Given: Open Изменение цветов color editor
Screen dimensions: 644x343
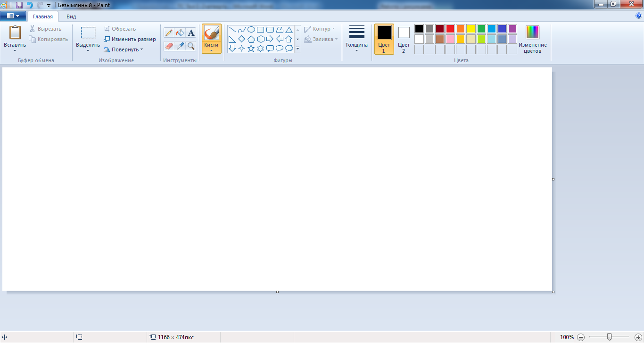Looking at the screenshot, I should [x=533, y=39].
